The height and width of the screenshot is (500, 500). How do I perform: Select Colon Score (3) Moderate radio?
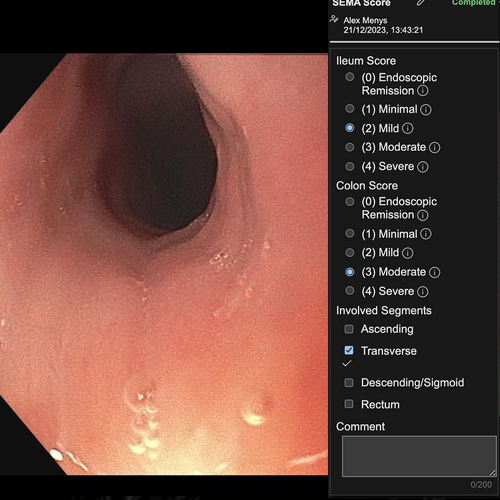(350, 272)
